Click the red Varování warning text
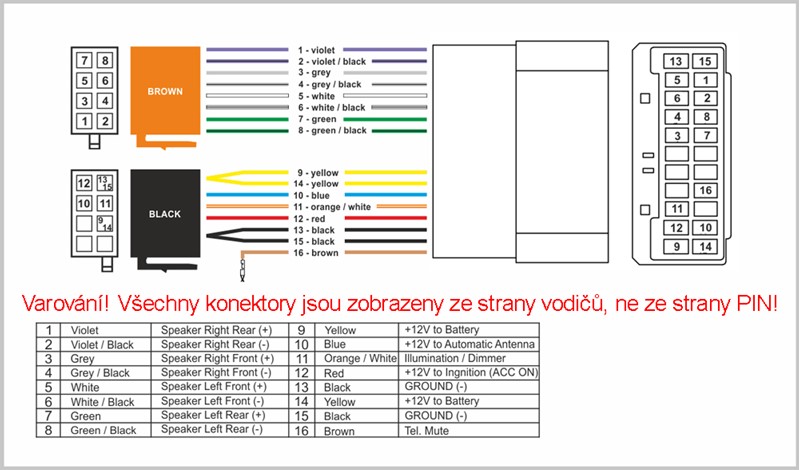Image resolution: width=800 pixels, height=470 pixels. pyautogui.click(x=400, y=301)
